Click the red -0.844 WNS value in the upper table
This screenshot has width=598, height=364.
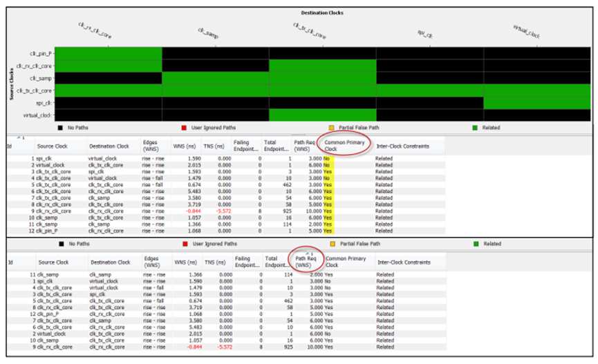(x=194, y=211)
